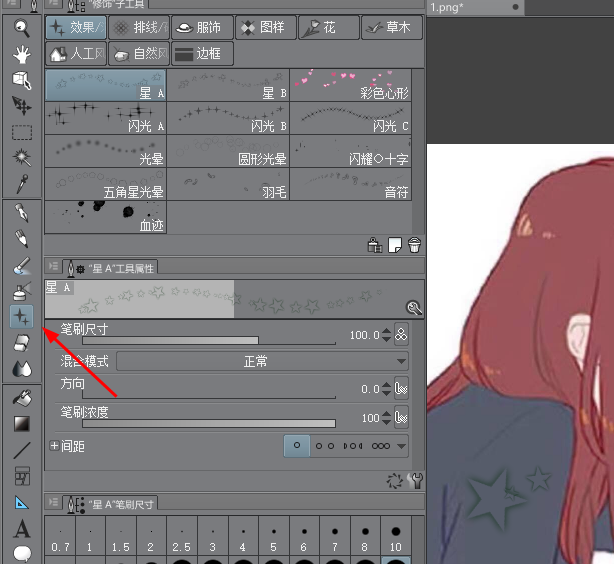Select the Eyedropper tool
614x564 pixels.
pos(22,184)
